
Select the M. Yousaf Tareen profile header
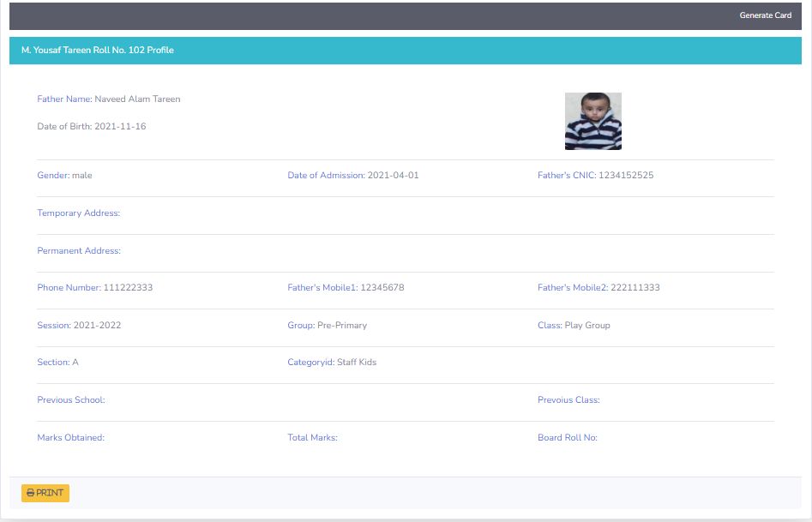[405, 51]
